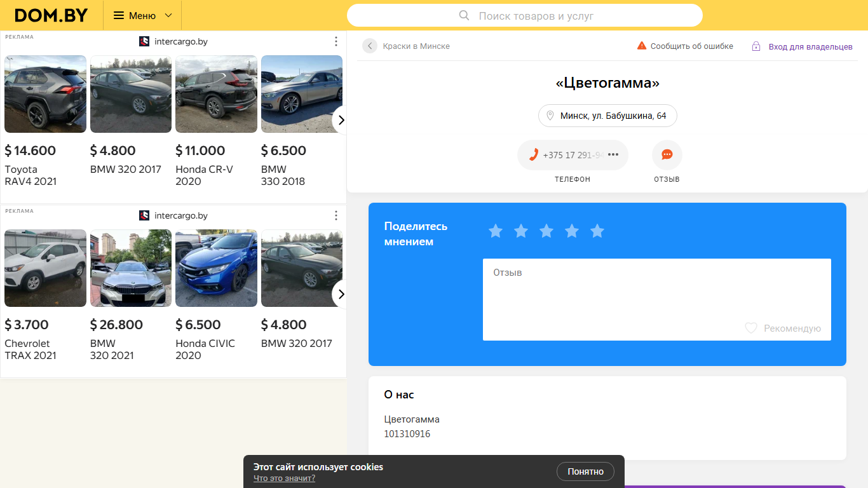This screenshot has width=868, height=488.
Task: Open Toyota RAV4 2021 car photo
Action: click(x=45, y=94)
